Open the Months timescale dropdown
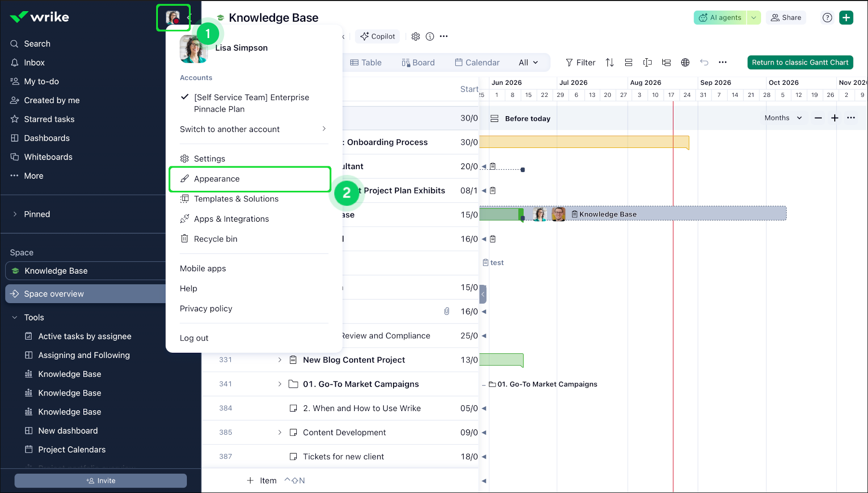Viewport: 868px width, 493px height. click(783, 118)
